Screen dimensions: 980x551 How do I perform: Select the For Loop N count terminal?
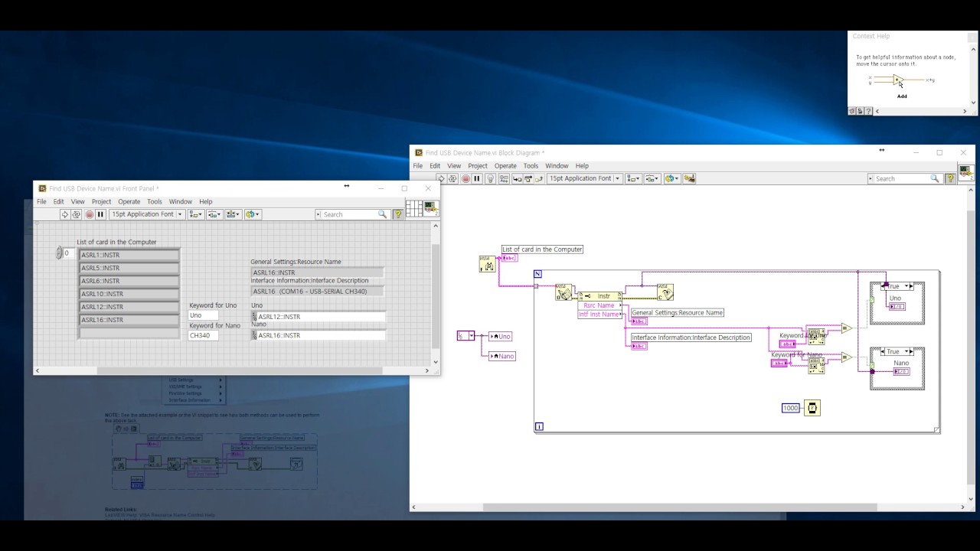point(537,274)
